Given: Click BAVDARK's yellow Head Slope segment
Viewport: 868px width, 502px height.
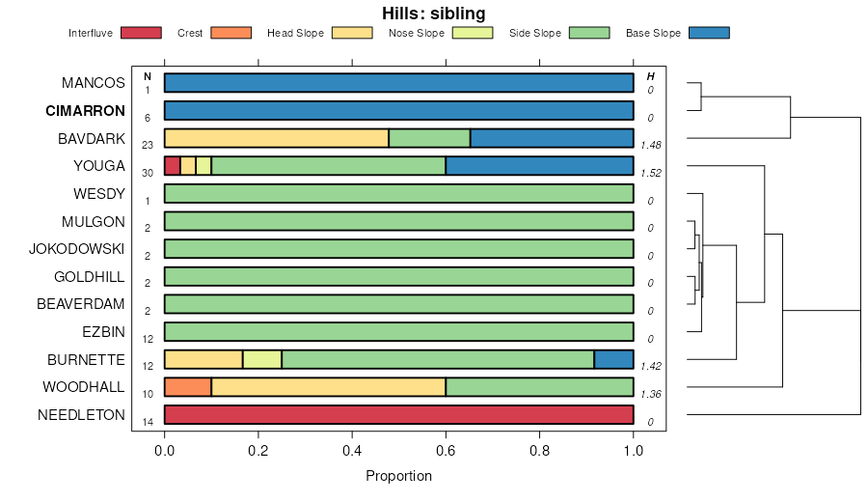Looking at the screenshot, I should [277, 138].
